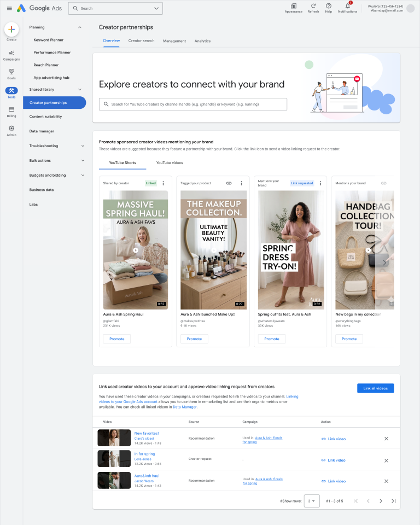Expand the Troubleshooting section

point(83,146)
